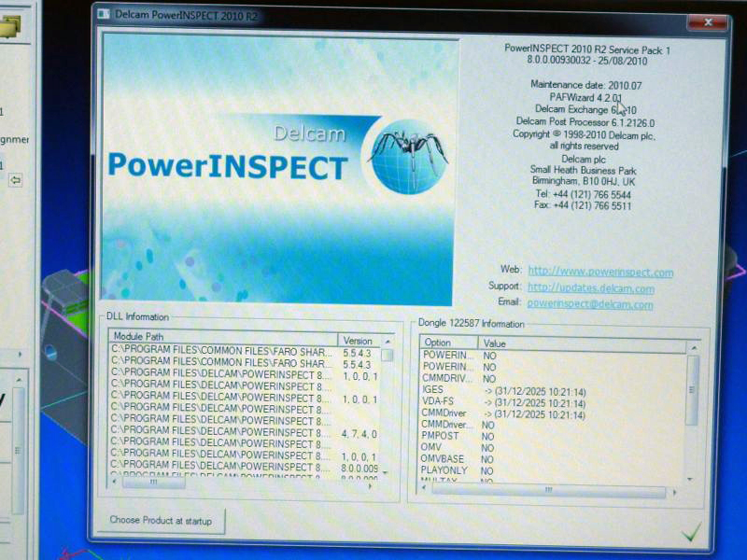Click the PowerINSPECT title bar window icon
Image resolution: width=747 pixels, height=560 pixels.
[104, 14]
